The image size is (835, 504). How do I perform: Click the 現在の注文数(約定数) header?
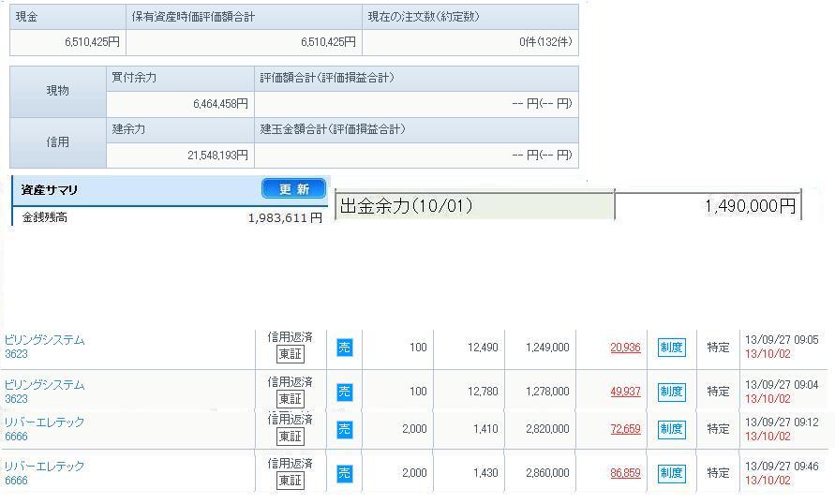tap(424, 17)
